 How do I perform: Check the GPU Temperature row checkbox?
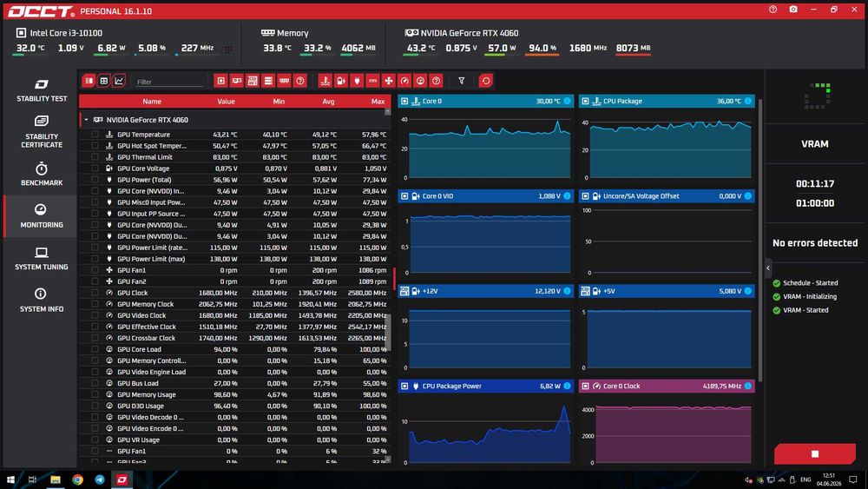click(x=95, y=134)
